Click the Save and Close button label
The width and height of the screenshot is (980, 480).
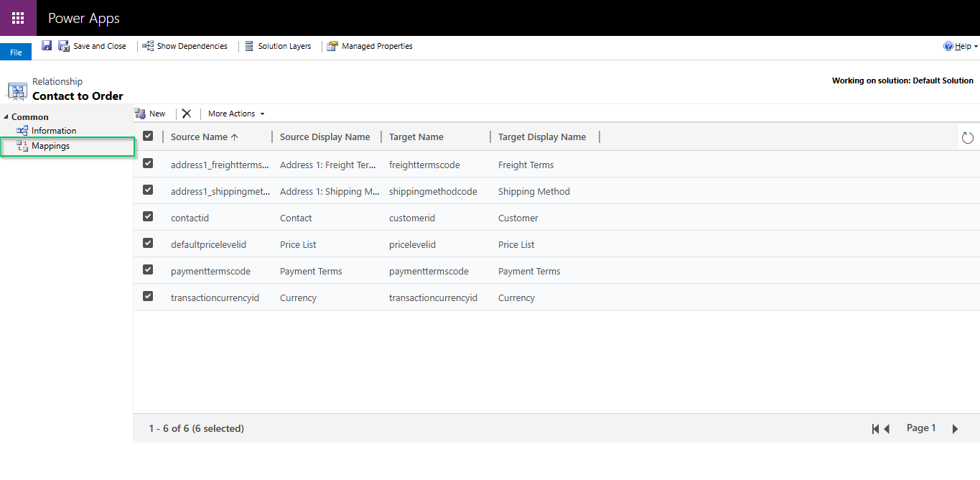click(100, 46)
